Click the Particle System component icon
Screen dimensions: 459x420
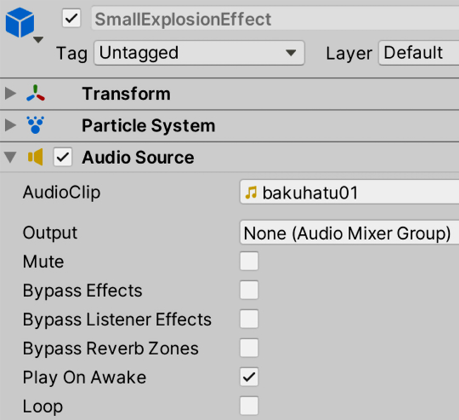[x=35, y=125]
